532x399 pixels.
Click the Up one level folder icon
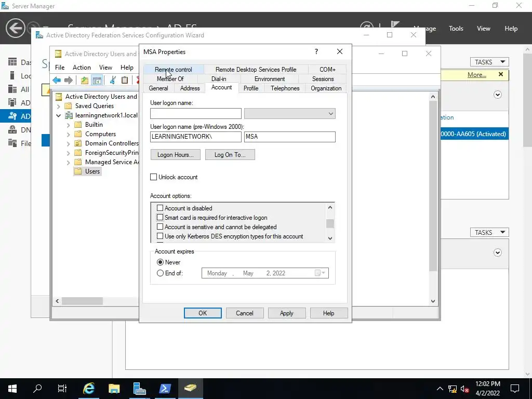pos(85,80)
